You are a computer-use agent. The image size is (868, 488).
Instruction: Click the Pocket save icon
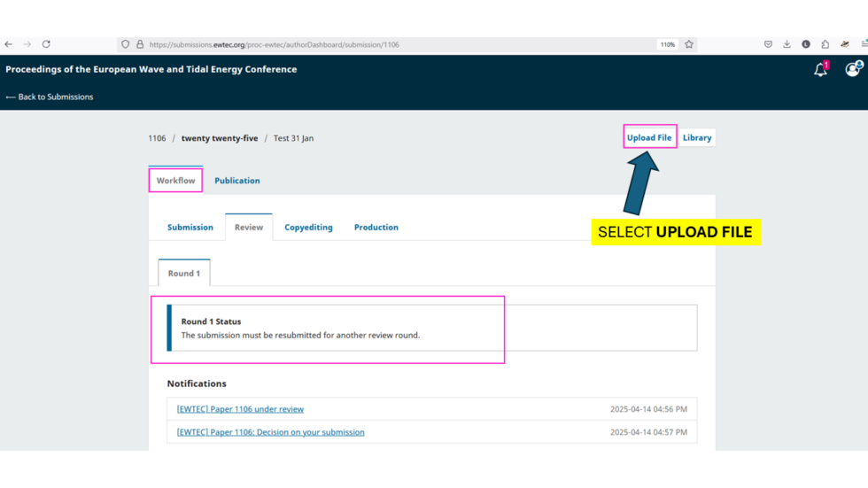[768, 44]
